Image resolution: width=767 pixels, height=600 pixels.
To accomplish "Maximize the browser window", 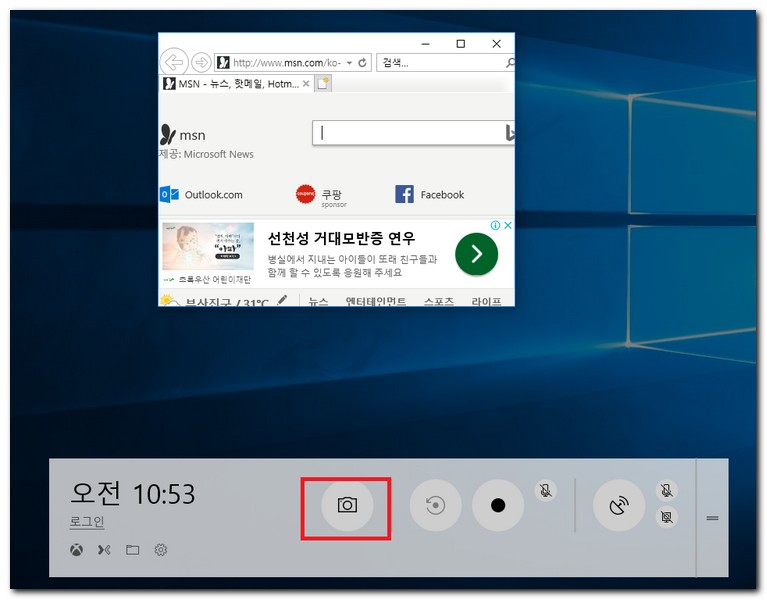I will (x=461, y=44).
